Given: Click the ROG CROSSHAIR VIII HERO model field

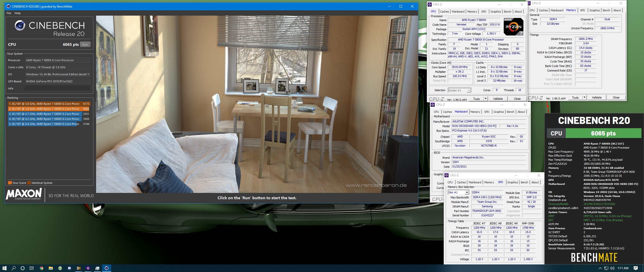Looking at the screenshot, I should [x=475, y=126].
